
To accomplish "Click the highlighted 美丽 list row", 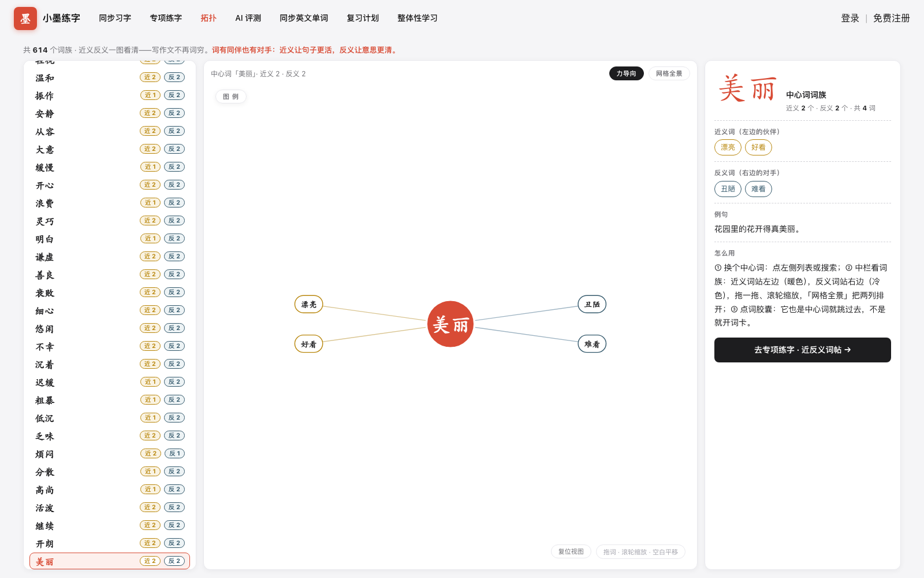I will click(110, 561).
